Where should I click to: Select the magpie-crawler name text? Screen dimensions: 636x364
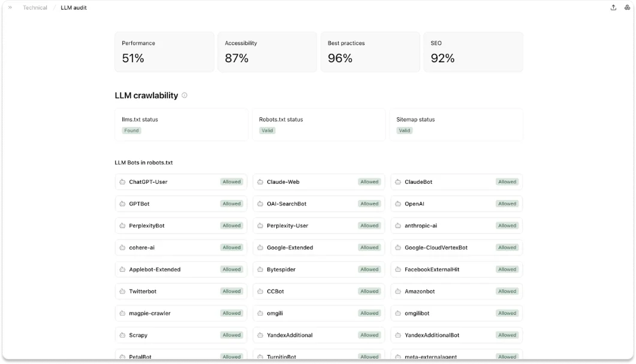[x=150, y=313]
